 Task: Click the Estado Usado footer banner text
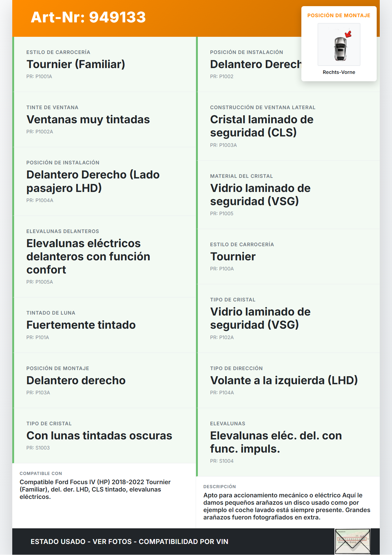click(x=129, y=542)
